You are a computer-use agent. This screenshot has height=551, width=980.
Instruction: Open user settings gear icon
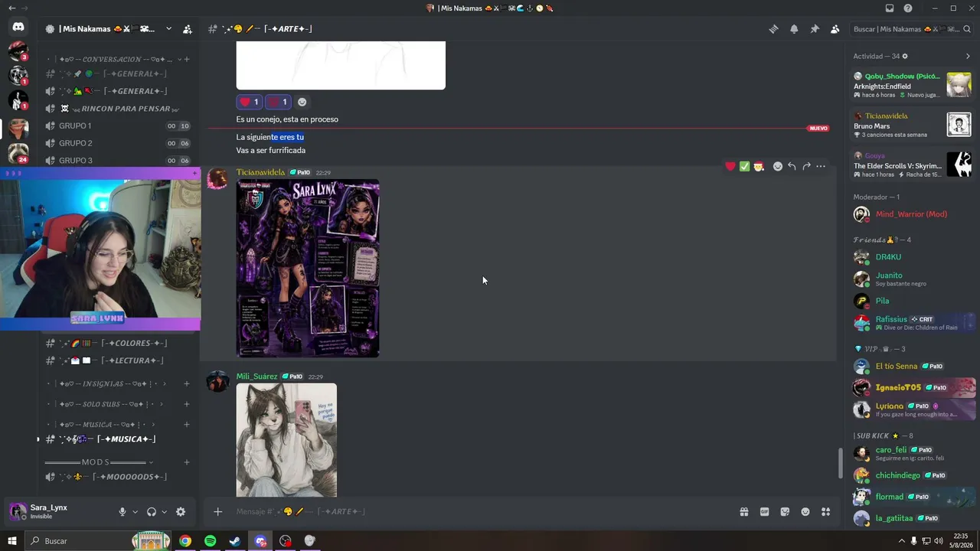tap(181, 512)
